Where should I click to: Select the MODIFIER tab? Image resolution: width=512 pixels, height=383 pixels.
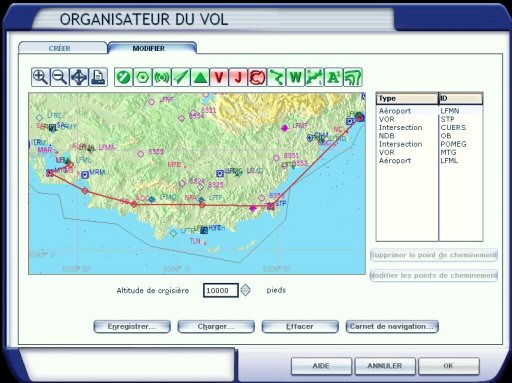[152, 48]
